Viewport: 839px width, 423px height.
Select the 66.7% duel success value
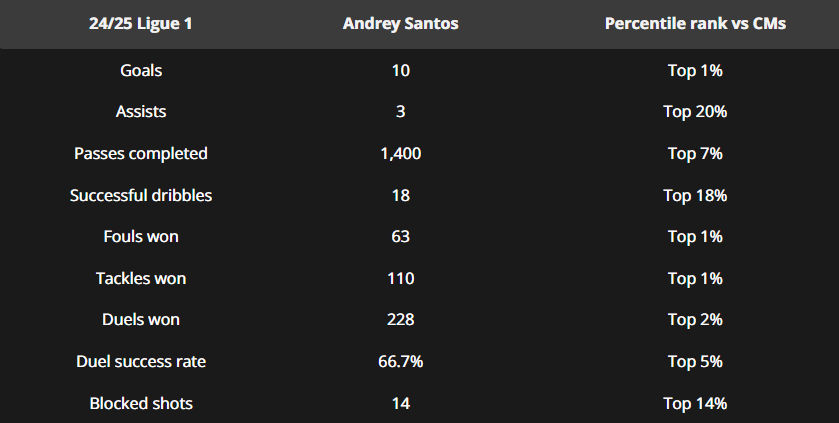[x=400, y=362]
